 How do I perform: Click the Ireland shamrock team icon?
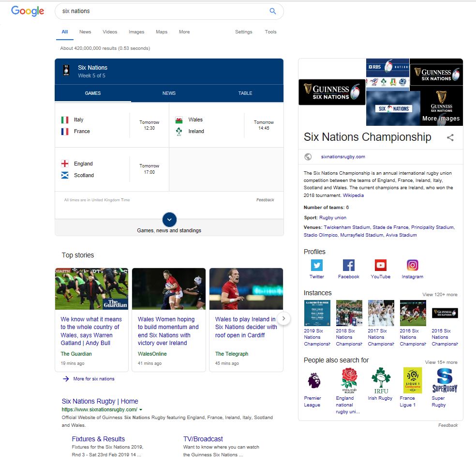click(x=179, y=132)
